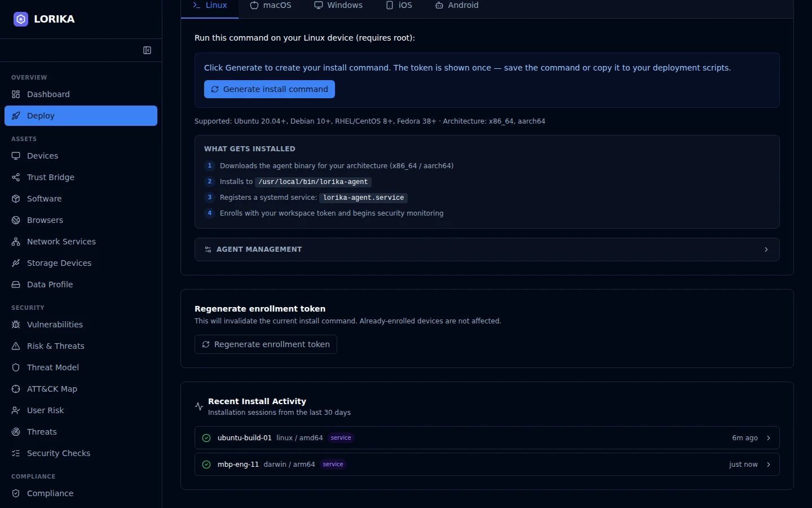Click the Threat Model shield icon
Image resolution: width=812 pixels, height=508 pixels.
pyautogui.click(x=16, y=367)
